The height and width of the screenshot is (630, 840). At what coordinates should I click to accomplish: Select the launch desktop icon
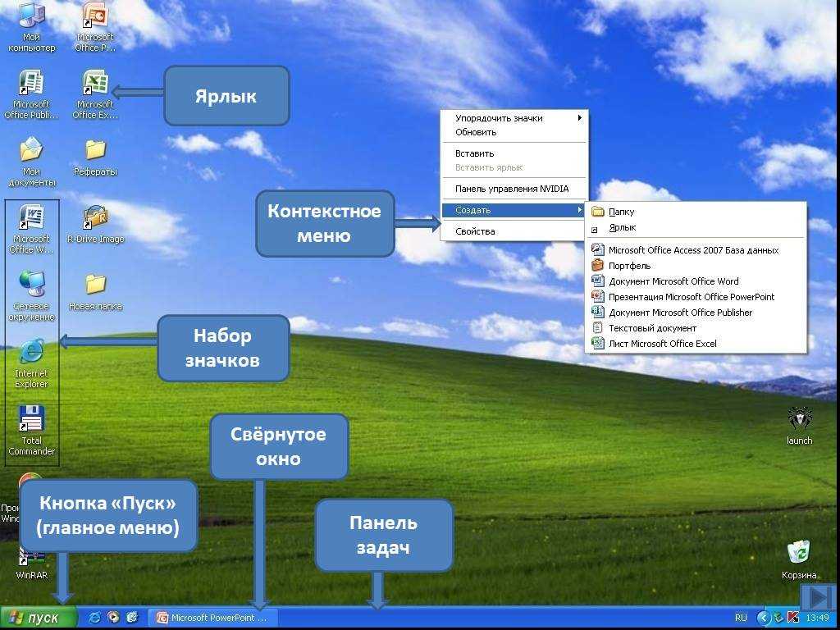799,426
